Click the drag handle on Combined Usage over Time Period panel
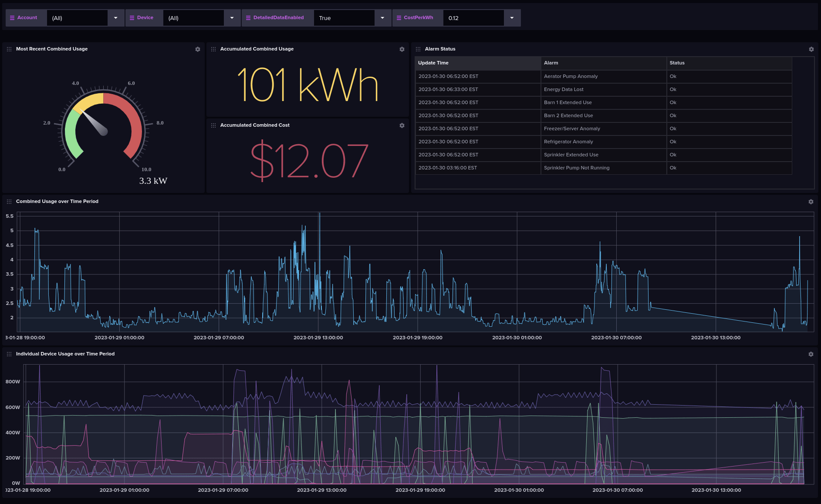821x504 pixels. tap(9, 201)
